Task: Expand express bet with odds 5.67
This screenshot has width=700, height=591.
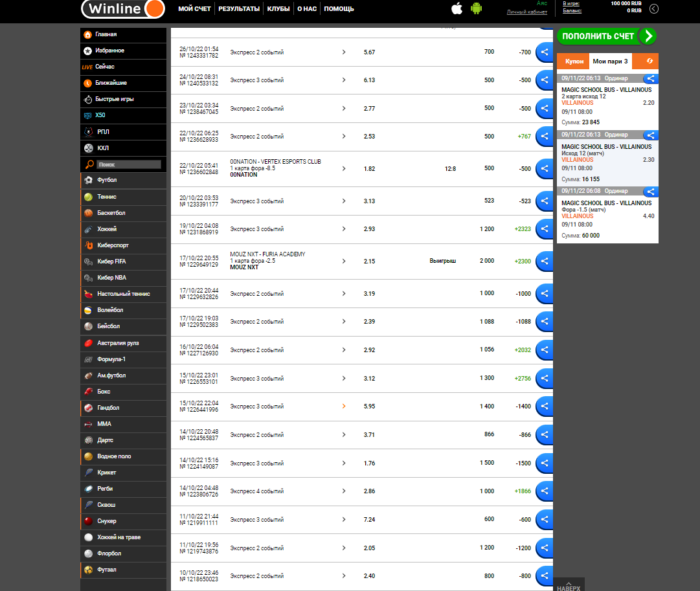Action: tap(344, 52)
